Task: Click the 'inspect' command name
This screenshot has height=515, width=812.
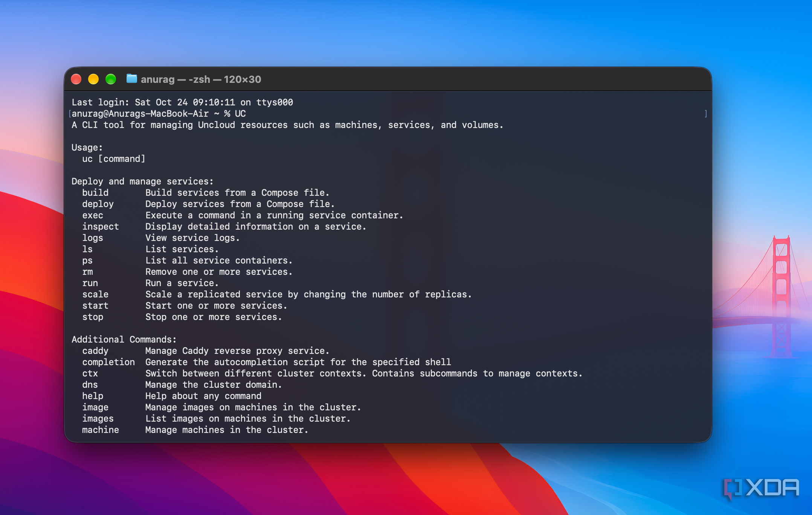Action: pyautogui.click(x=101, y=227)
